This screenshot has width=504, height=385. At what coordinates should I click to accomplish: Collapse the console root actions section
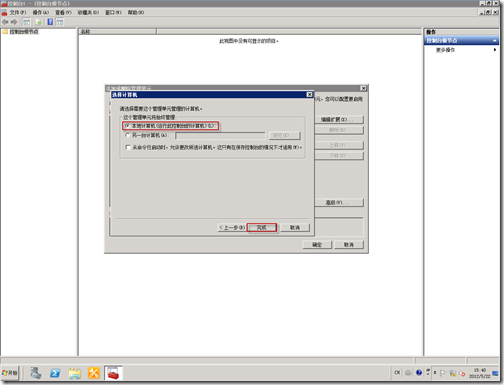point(495,41)
